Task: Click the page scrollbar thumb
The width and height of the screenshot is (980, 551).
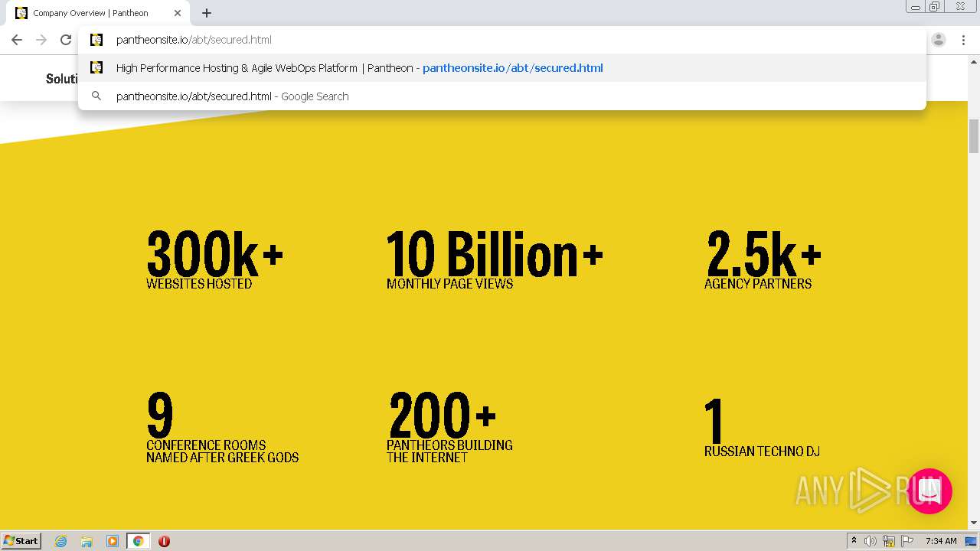Action: click(974, 136)
